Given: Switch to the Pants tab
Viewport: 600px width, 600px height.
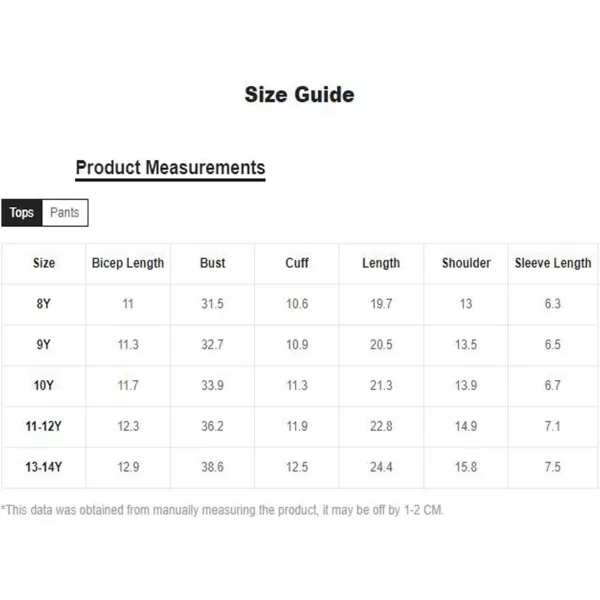Looking at the screenshot, I should click(x=65, y=212).
